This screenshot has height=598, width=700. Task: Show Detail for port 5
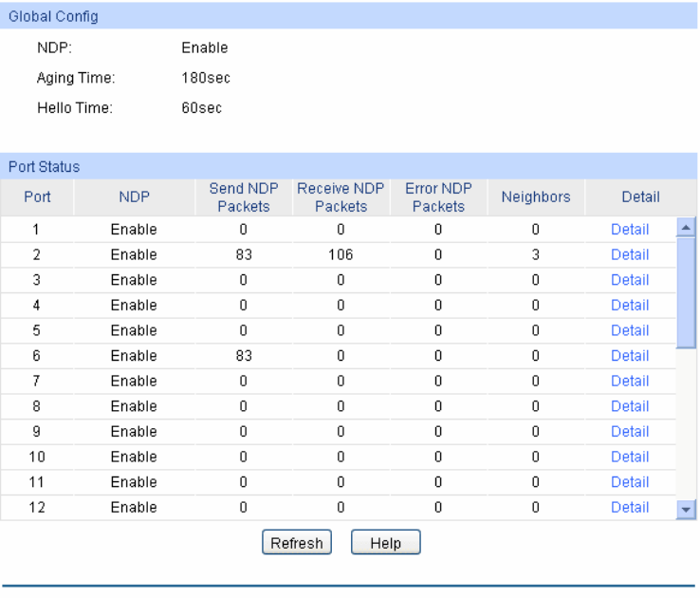click(630, 330)
